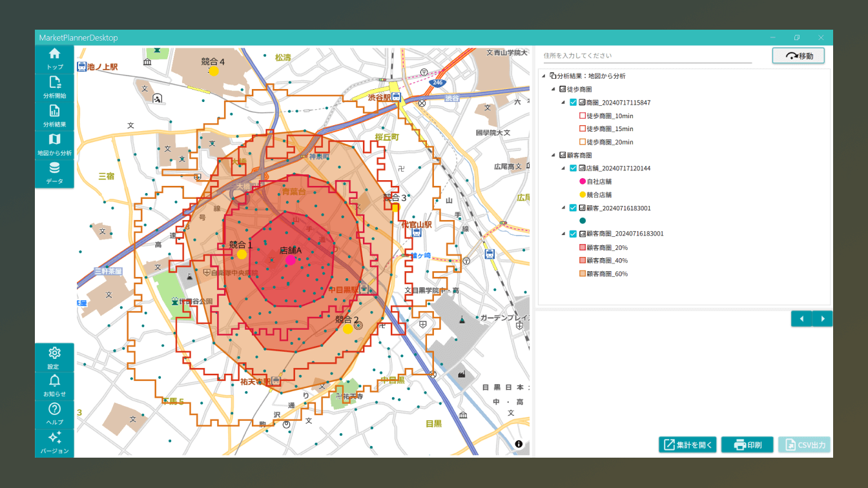This screenshot has height=488, width=868.
Task: Click the map info icon
Action: [x=519, y=444]
